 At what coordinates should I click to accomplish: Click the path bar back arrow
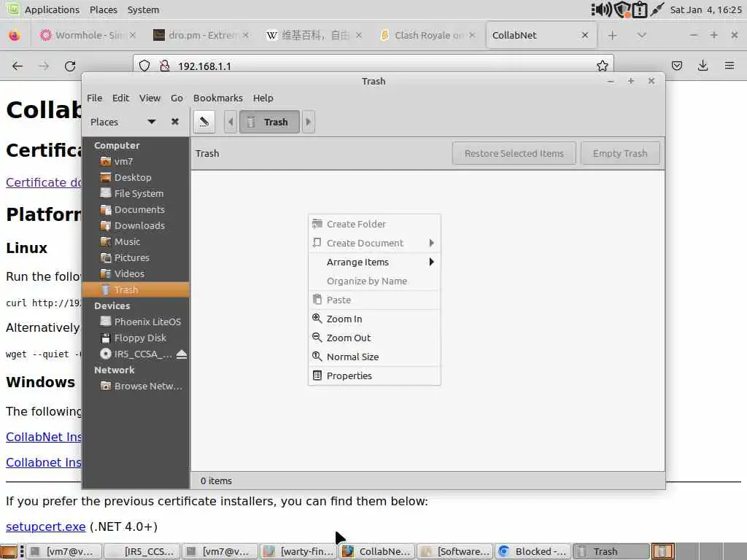click(x=231, y=122)
